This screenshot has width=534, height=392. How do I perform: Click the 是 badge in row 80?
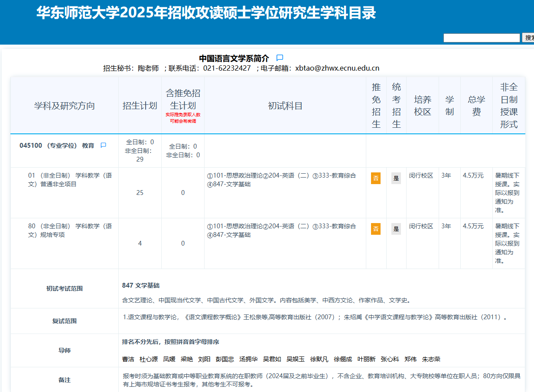click(396, 229)
